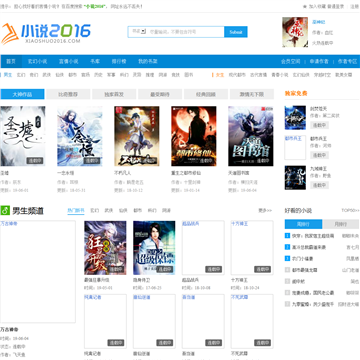Open the third ranked novel 农门小福妻
360x360 pixels.
[x=302, y=259]
